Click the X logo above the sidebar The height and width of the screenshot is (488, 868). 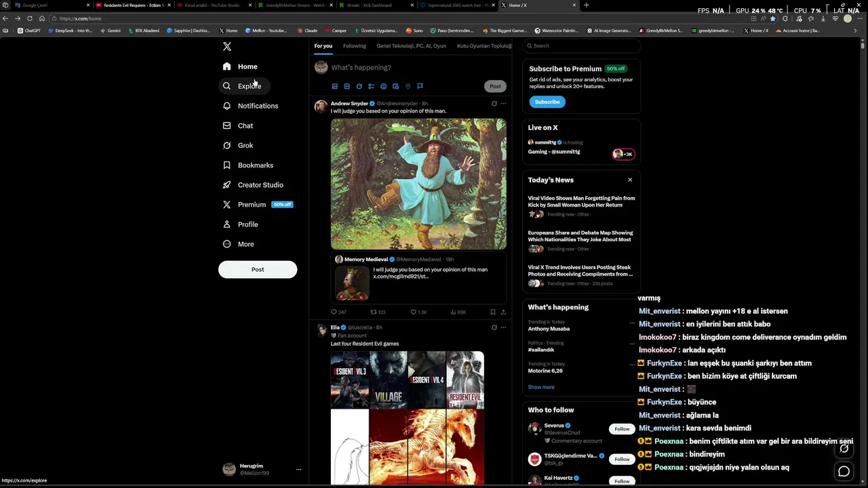pos(227,47)
